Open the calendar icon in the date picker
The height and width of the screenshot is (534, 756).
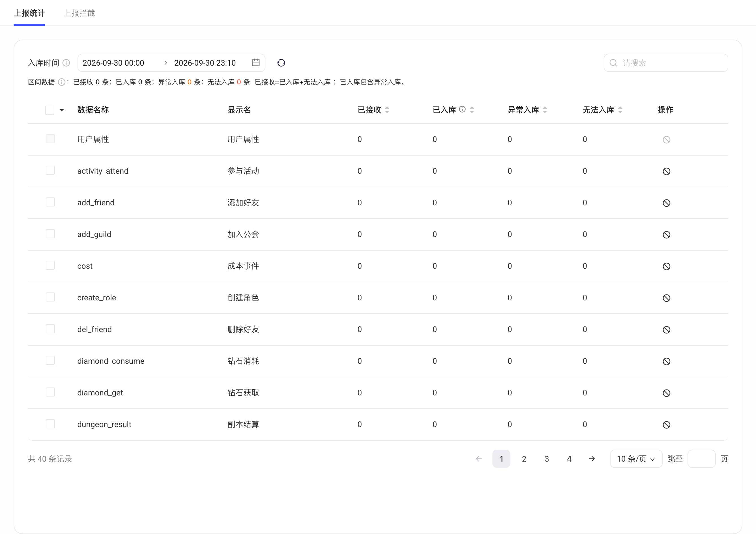click(x=255, y=63)
